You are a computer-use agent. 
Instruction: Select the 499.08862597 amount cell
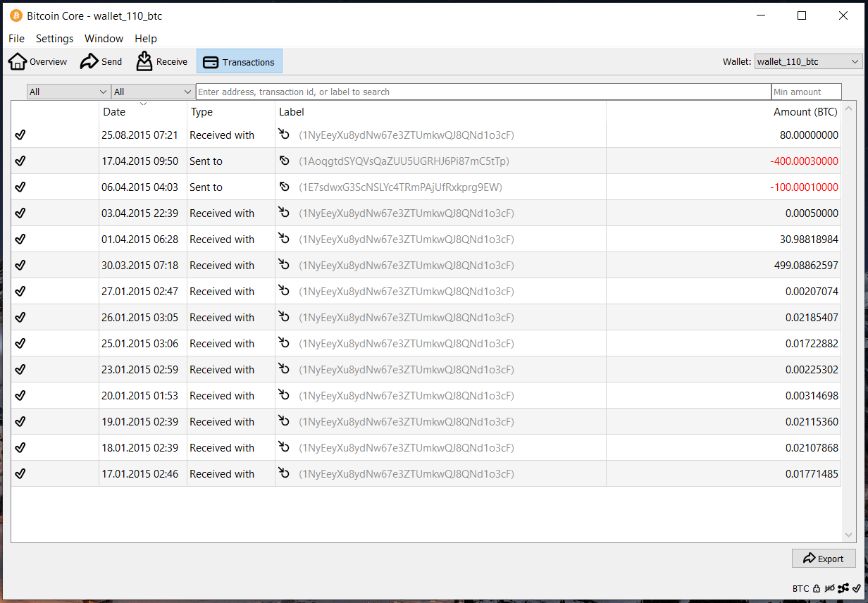(724, 265)
